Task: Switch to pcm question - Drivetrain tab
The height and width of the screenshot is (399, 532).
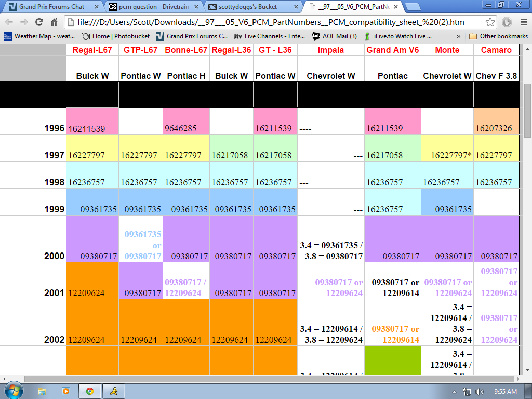Action: pyautogui.click(x=153, y=7)
